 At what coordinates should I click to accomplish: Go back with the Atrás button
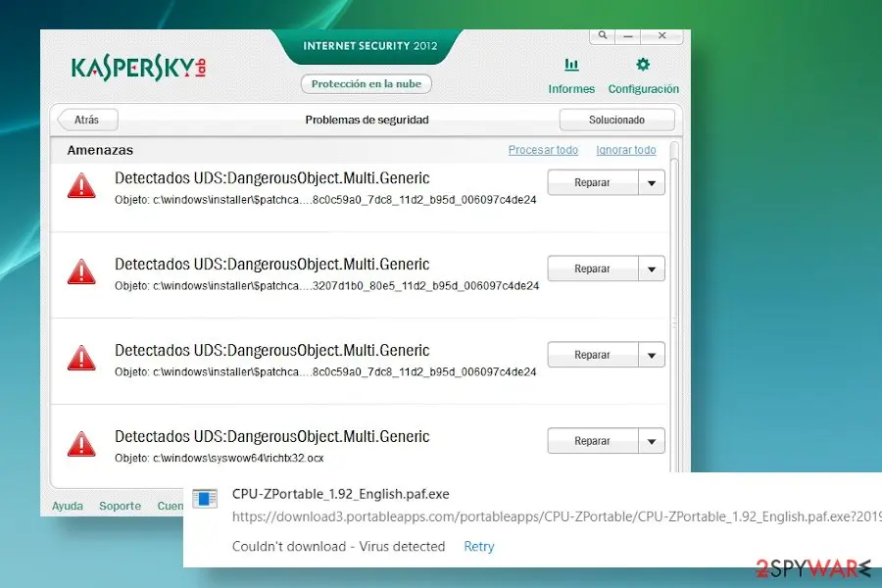click(88, 120)
